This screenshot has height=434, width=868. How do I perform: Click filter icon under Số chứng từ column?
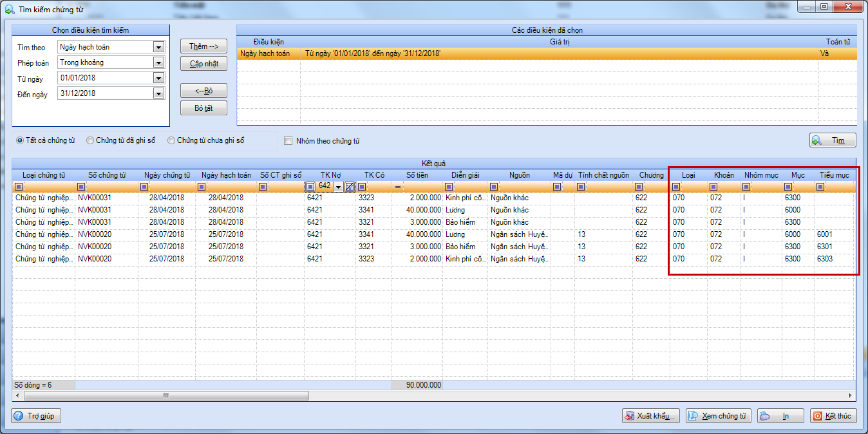tap(81, 187)
